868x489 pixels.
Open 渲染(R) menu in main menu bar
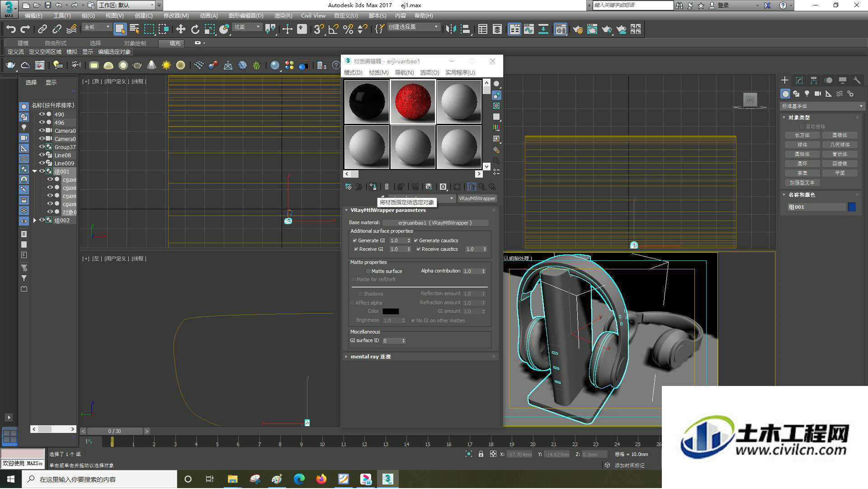tap(283, 16)
